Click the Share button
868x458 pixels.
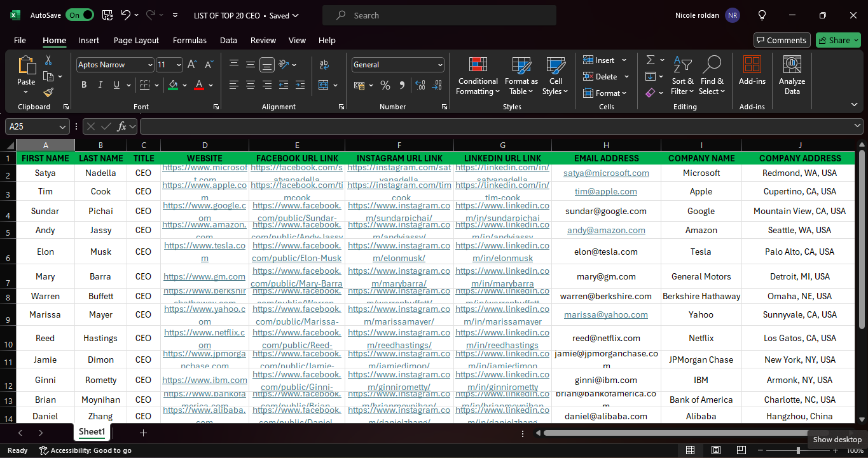coord(838,40)
